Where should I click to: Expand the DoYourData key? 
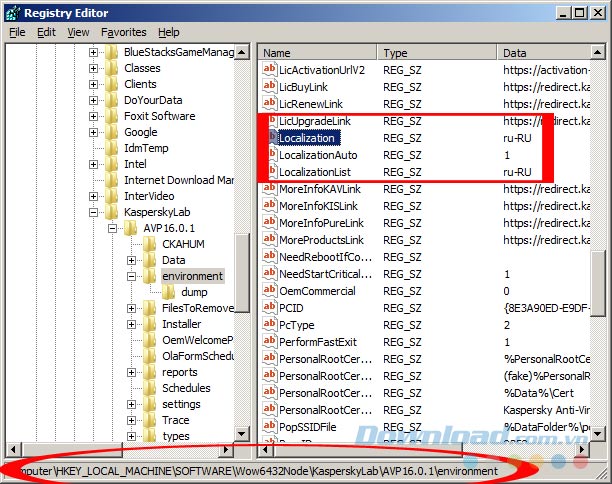(93, 100)
